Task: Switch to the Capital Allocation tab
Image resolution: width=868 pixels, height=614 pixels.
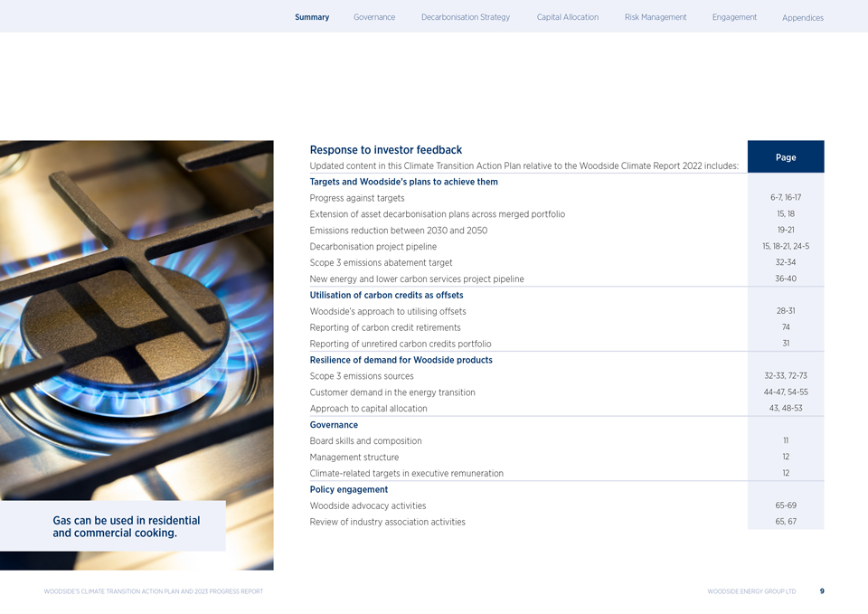Action: pyautogui.click(x=568, y=17)
